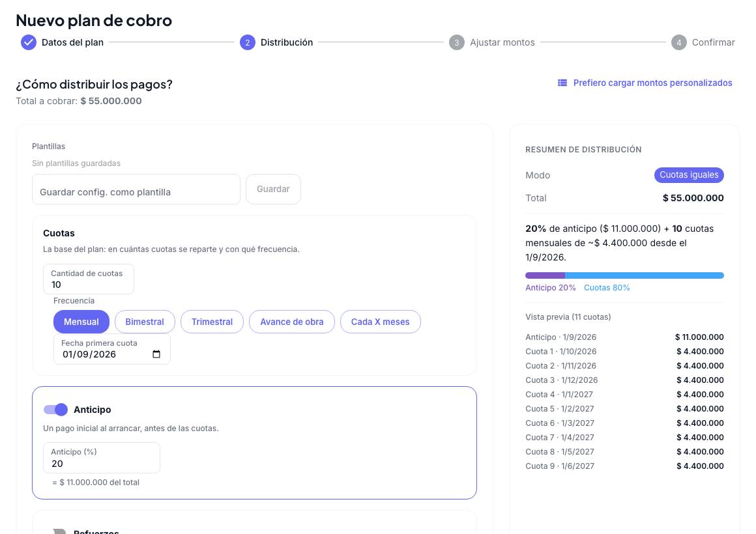756x534 pixels.
Task: Click the Nuevo plan de cobro title
Action: (94, 20)
